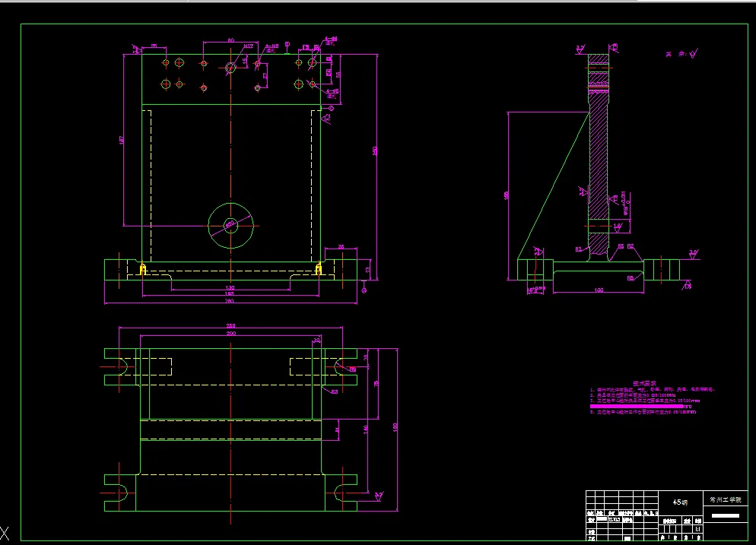Select the "180" vertical dimension in the plan view
This screenshot has height=545, width=756.
(x=395, y=427)
